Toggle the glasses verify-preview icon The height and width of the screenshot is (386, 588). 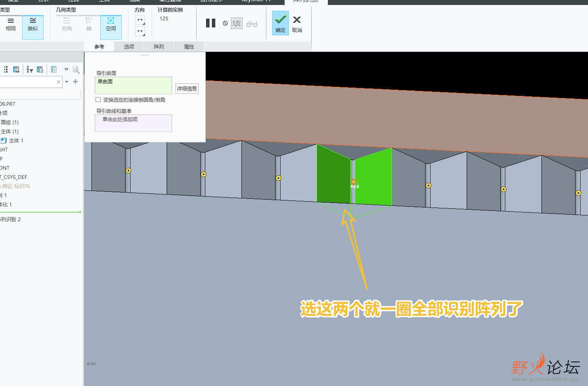point(252,24)
